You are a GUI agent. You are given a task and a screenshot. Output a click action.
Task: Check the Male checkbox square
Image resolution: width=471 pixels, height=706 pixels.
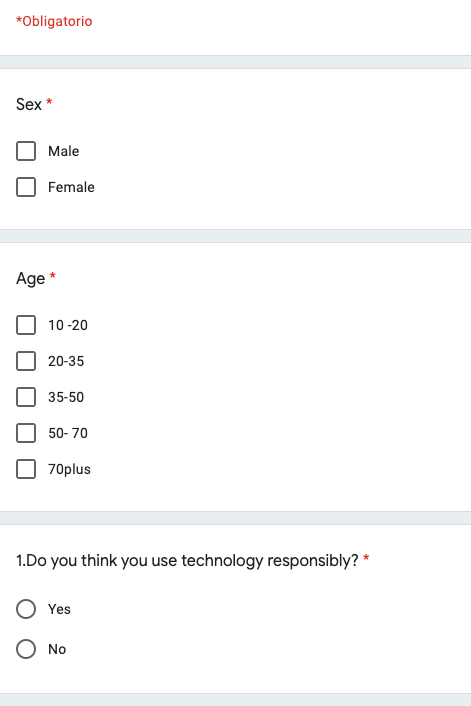pyautogui.click(x=26, y=151)
